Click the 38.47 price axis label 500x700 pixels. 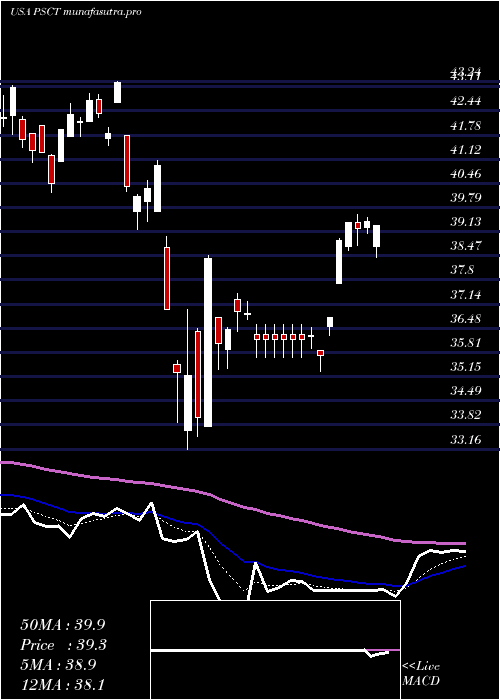466,246
